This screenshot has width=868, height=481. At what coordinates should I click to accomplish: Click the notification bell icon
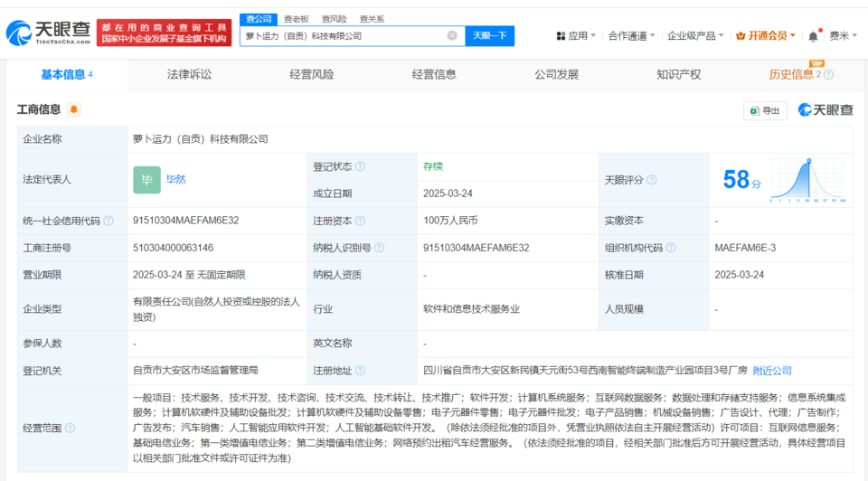(813, 36)
